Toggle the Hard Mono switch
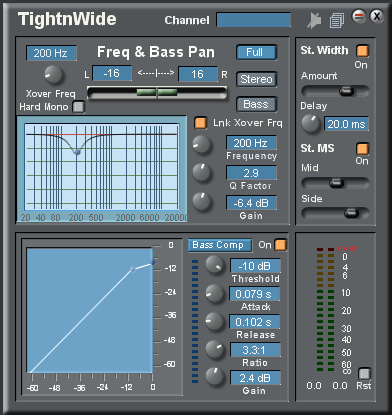392x415 pixels. [x=79, y=107]
